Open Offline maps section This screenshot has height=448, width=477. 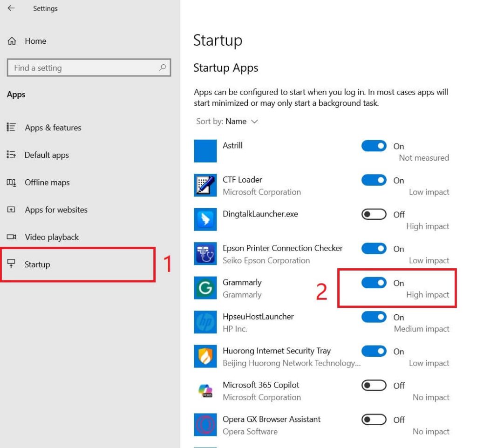click(x=47, y=182)
